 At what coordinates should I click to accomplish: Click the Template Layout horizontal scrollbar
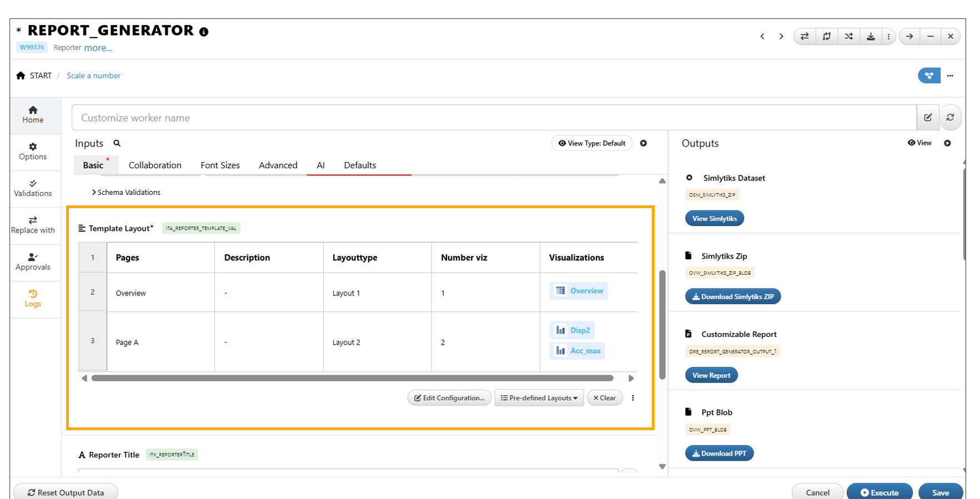(x=352, y=379)
